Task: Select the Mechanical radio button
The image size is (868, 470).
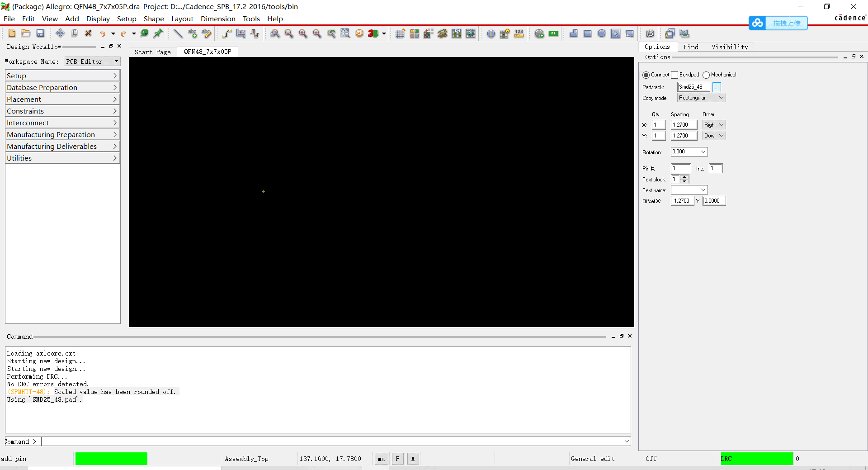Action: (706, 75)
